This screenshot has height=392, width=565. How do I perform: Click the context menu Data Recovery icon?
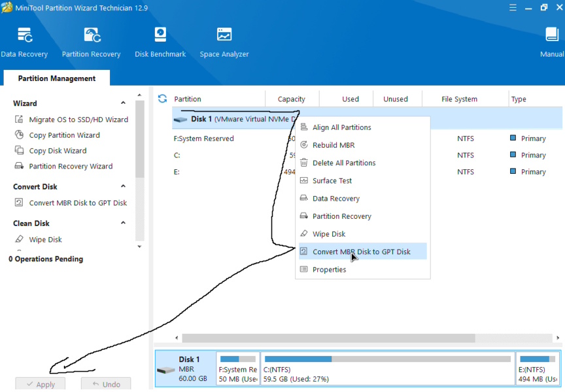click(x=304, y=198)
